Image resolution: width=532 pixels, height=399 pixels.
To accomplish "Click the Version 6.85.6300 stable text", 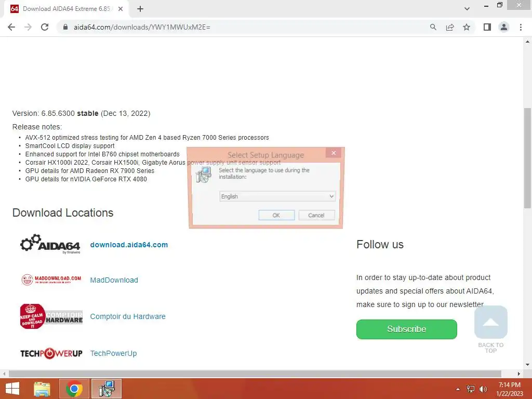I will coord(81,113).
